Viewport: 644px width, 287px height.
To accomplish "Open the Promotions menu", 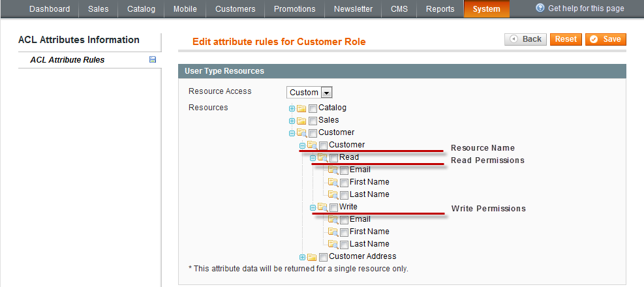I will tap(294, 9).
